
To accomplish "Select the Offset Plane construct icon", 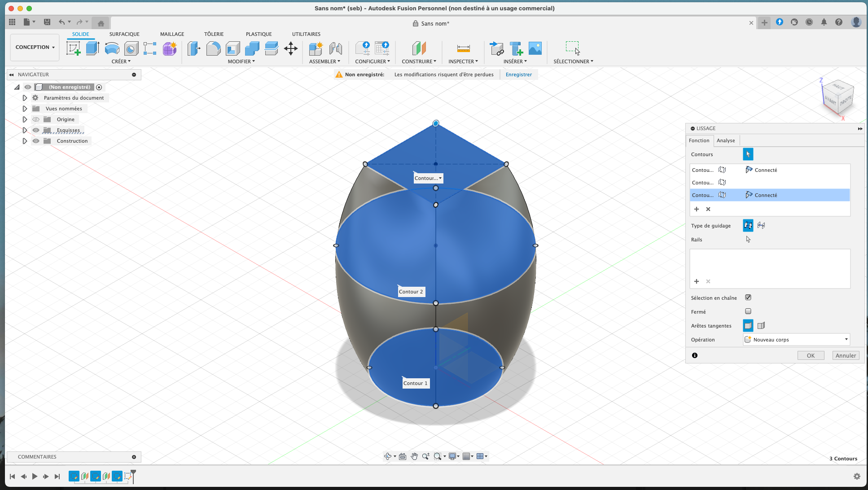I will [x=419, y=48].
